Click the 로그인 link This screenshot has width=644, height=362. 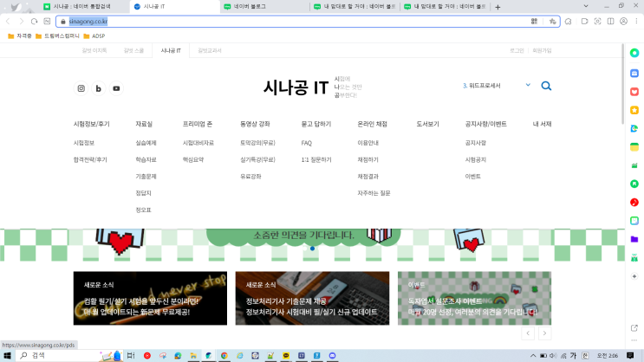pyautogui.click(x=517, y=50)
